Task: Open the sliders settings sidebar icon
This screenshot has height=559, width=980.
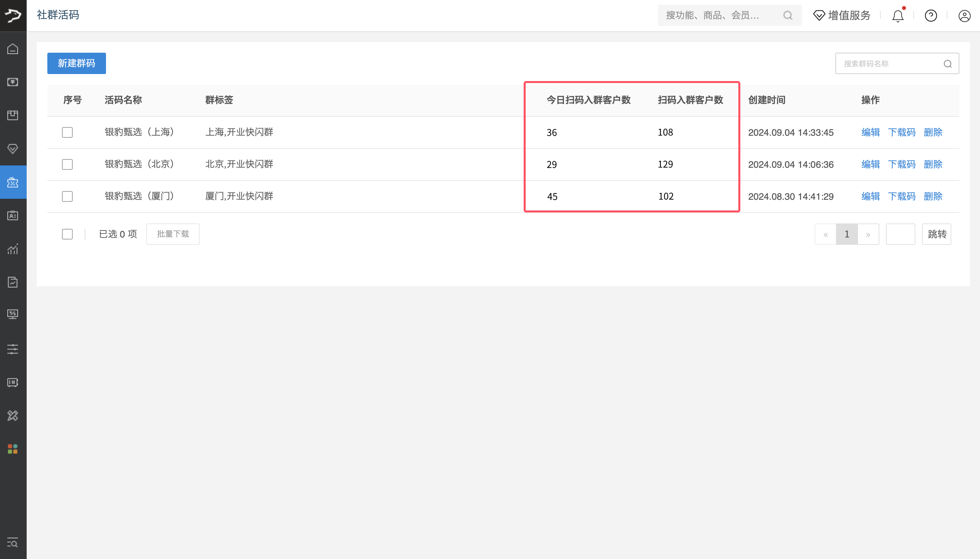Action: 13,349
